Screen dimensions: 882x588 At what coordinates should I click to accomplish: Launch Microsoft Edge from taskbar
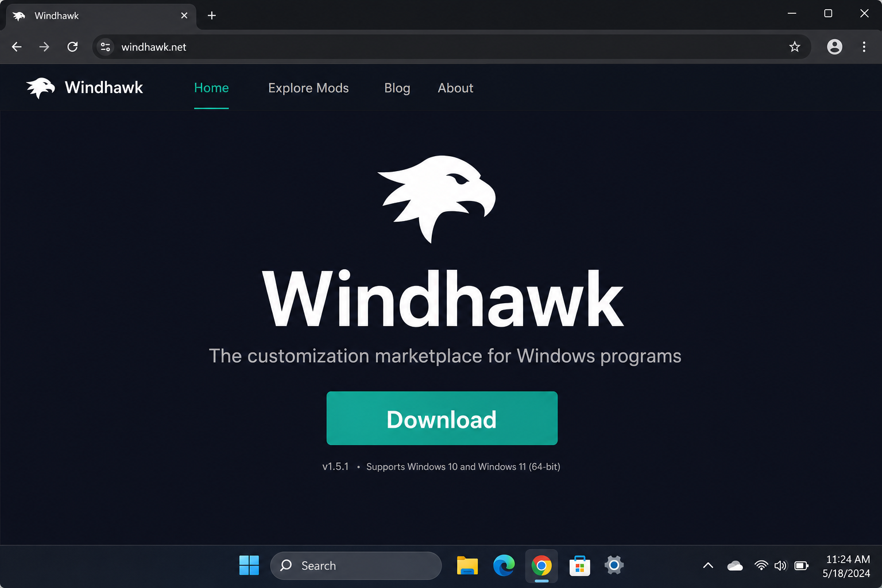click(504, 566)
